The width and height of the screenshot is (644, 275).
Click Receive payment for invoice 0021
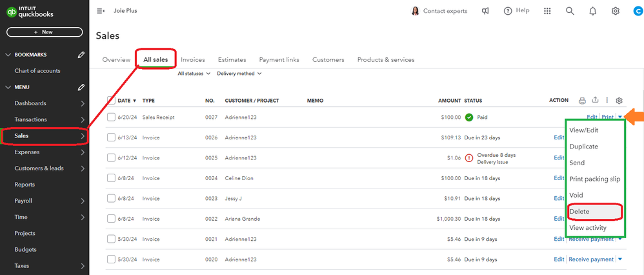point(590,239)
